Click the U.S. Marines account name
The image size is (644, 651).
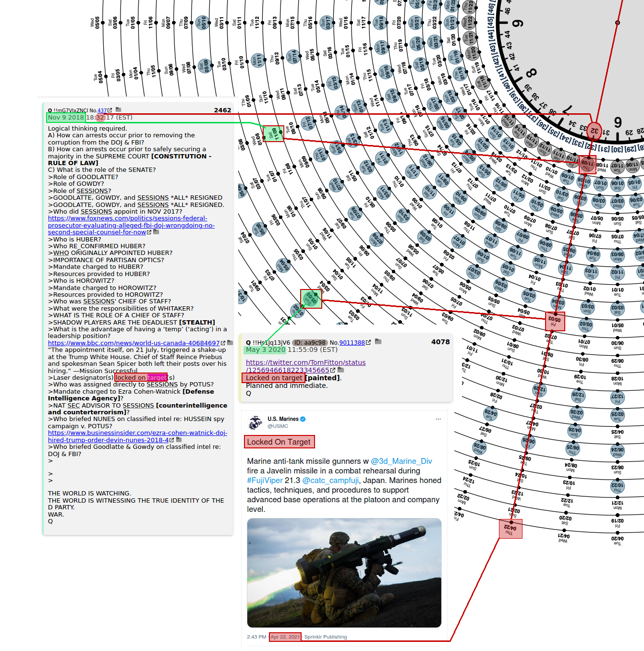pyautogui.click(x=283, y=419)
